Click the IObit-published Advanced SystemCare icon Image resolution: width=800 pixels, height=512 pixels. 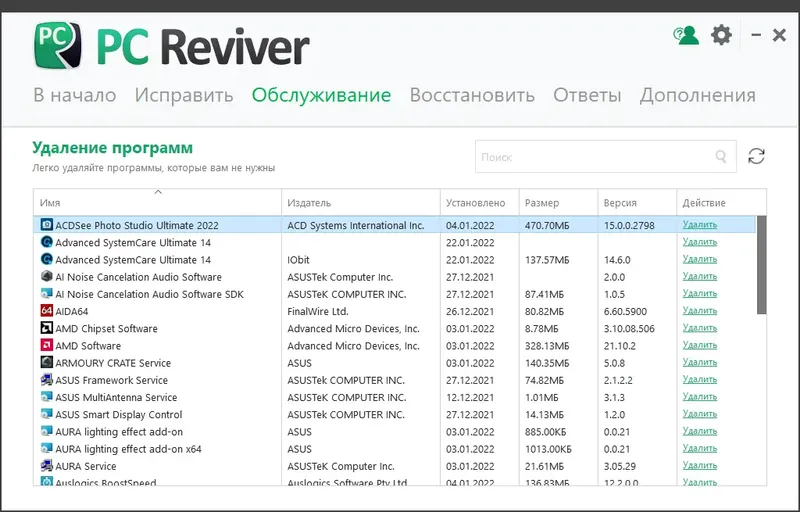46,259
